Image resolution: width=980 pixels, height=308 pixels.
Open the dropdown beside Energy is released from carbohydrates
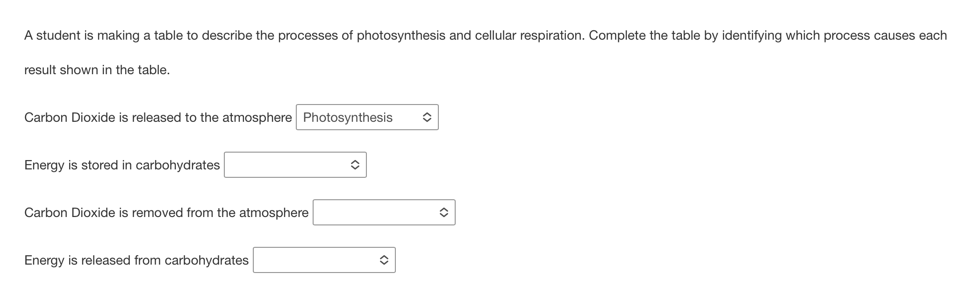(x=325, y=260)
